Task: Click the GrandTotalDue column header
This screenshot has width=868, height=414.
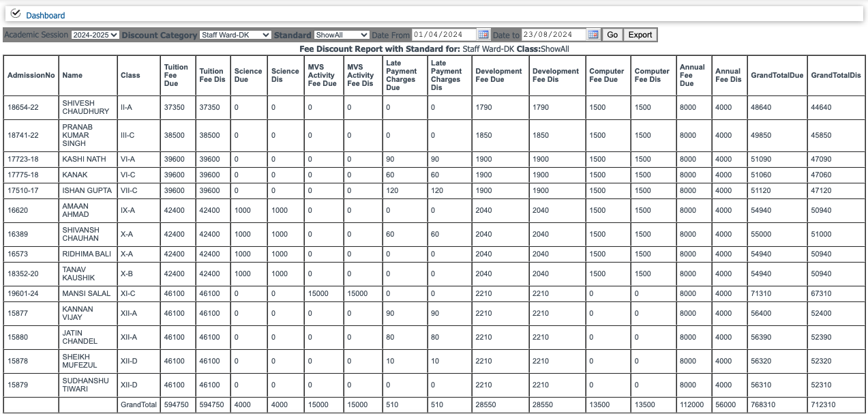Action: pyautogui.click(x=777, y=75)
